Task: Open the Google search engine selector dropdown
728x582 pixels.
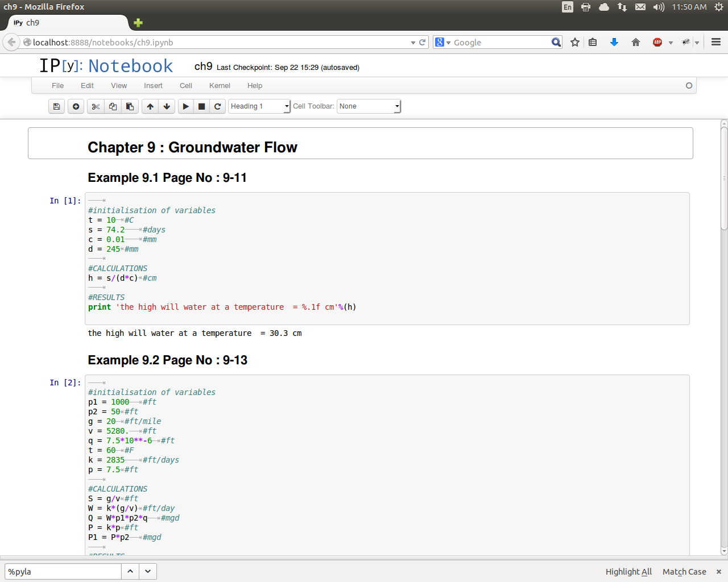Action: click(x=442, y=43)
